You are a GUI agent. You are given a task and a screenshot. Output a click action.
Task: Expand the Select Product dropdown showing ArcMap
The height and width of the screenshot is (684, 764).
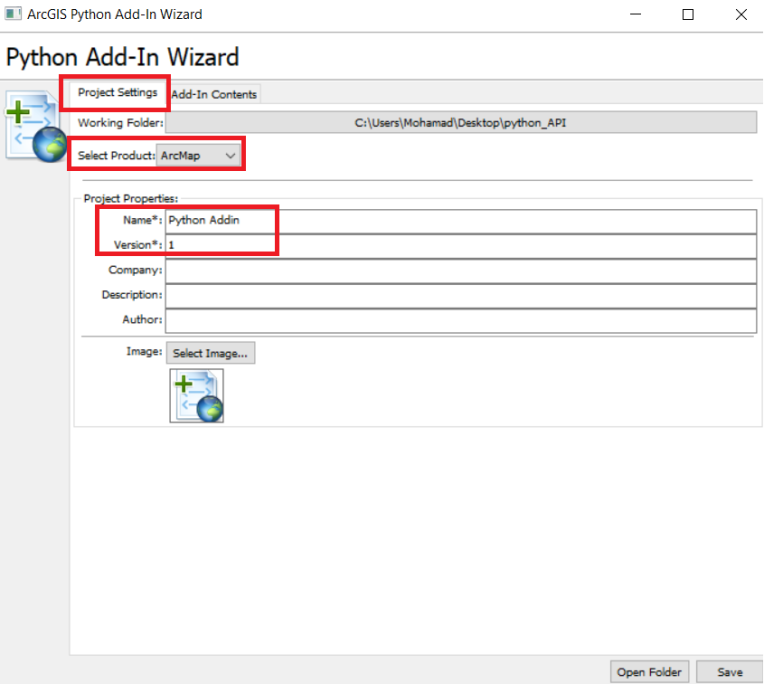click(200, 156)
